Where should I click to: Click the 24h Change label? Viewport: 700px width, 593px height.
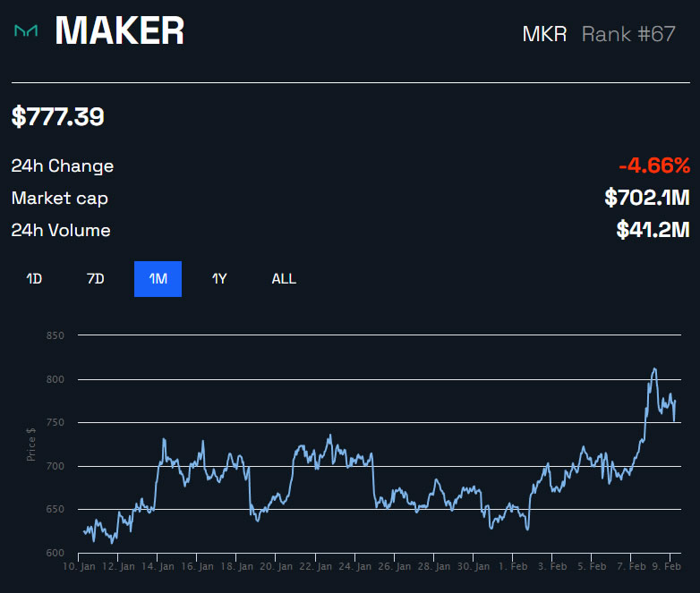coord(63,166)
